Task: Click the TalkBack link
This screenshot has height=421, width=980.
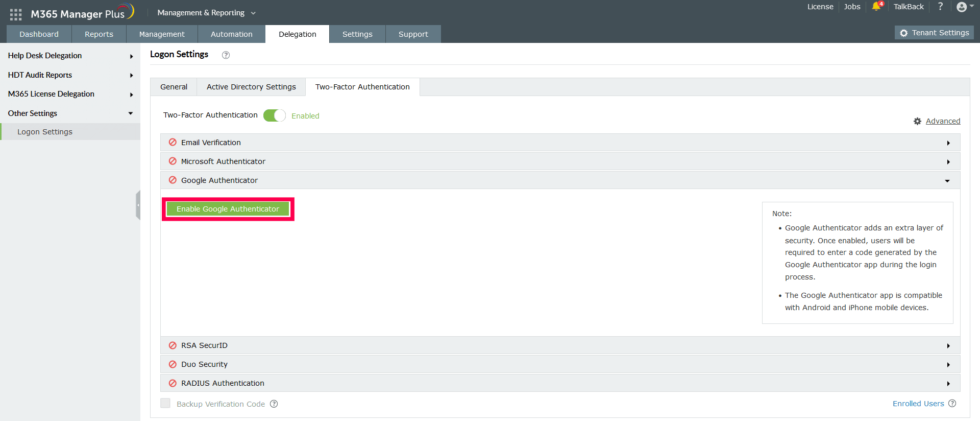Action: (909, 7)
